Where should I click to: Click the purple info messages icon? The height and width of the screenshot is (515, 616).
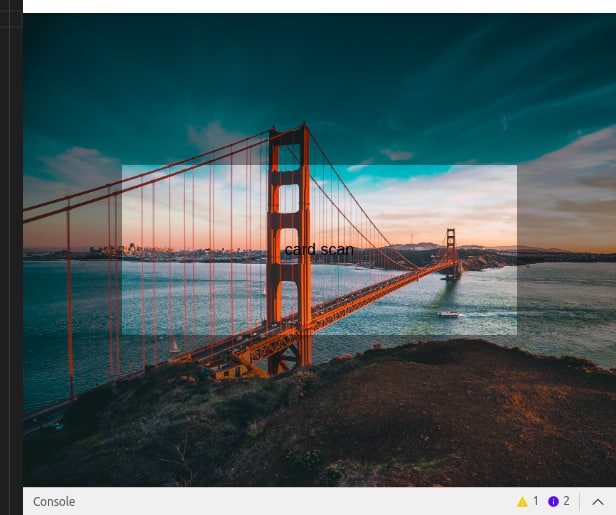tap(553, 502)
